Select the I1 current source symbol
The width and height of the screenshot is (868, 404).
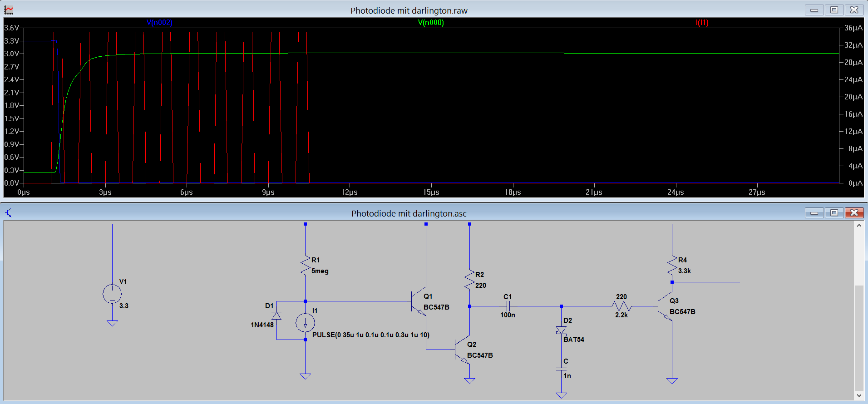point(305,323)
